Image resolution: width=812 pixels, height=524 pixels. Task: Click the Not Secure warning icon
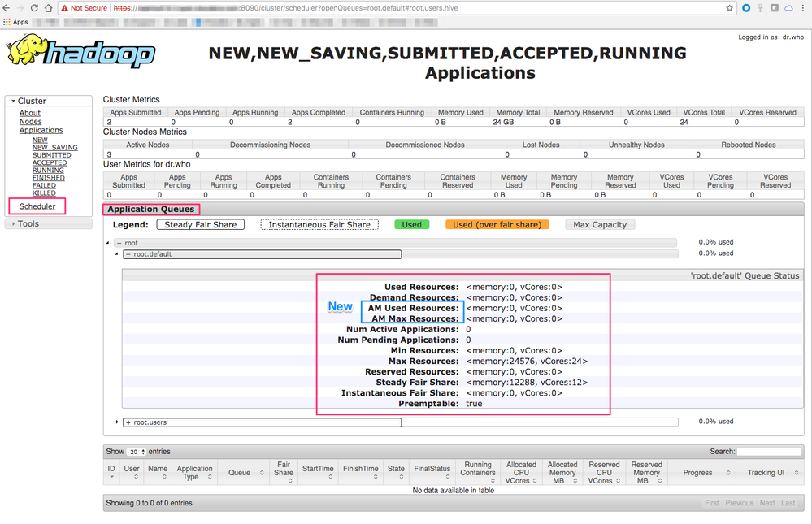point(64,8)
